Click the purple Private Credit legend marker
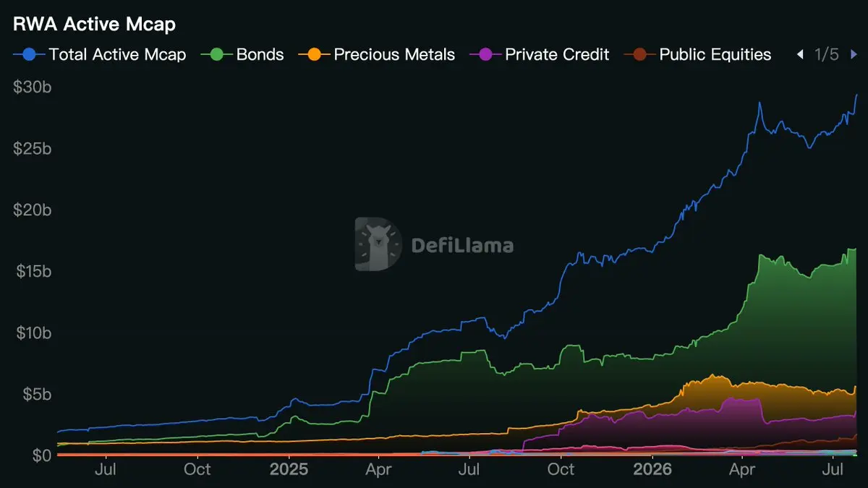 (485, 54)
